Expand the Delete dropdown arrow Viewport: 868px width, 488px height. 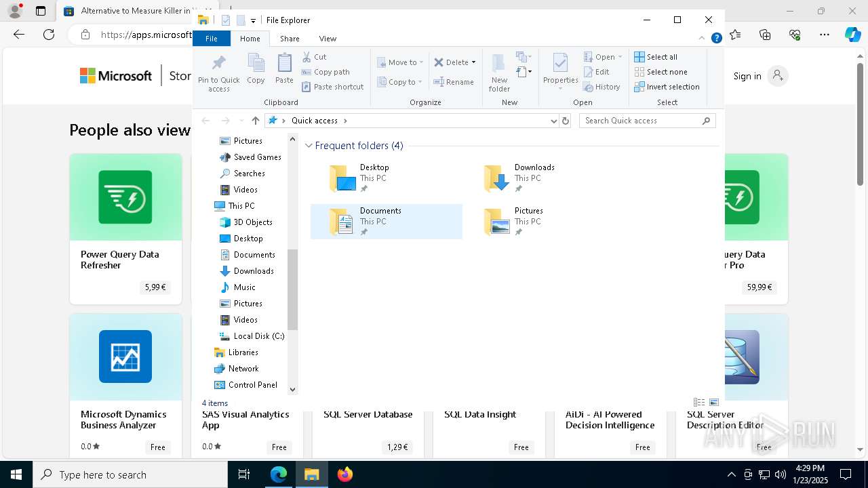coord(473,62)
